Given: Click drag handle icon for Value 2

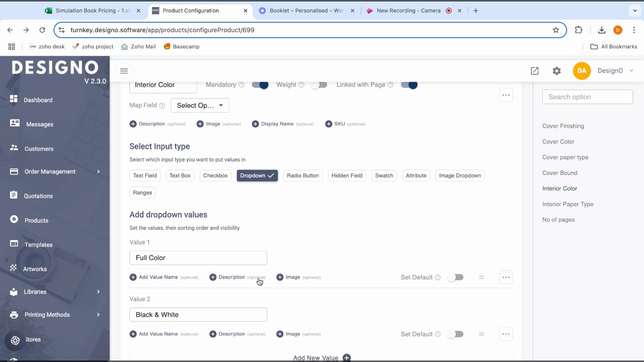Looking at the screenshot, I should tap(481, 334).
